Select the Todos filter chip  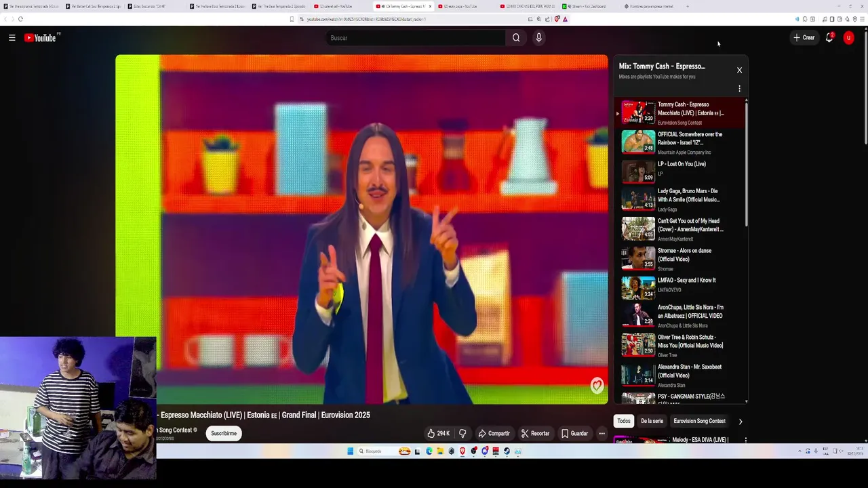[624, 421]
